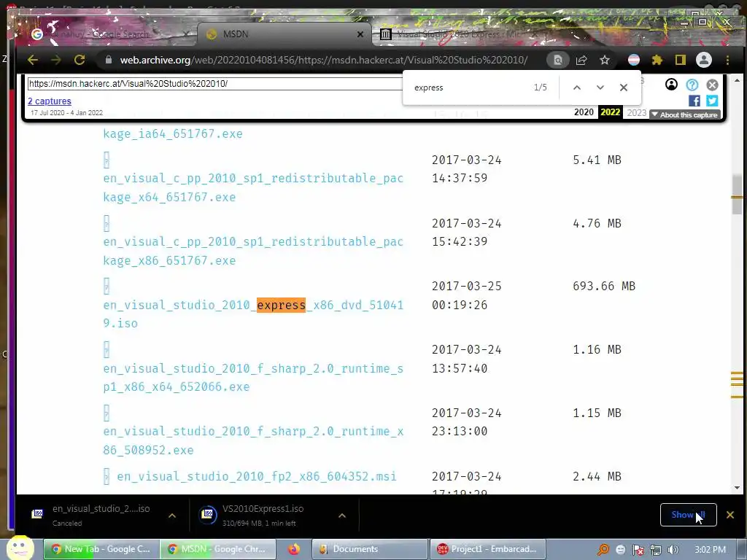This screenshot has height=560, width=747.
Task: Open the Chrome profile avatar
Action: coord(704,60)
